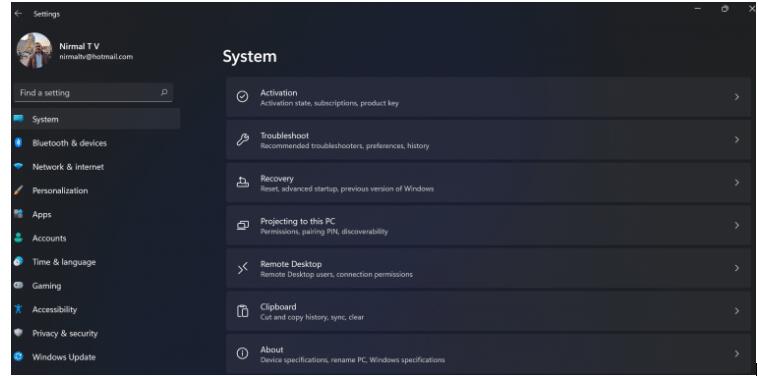
Task: Open Projecting to this PC page
Action: pos(489,225)
